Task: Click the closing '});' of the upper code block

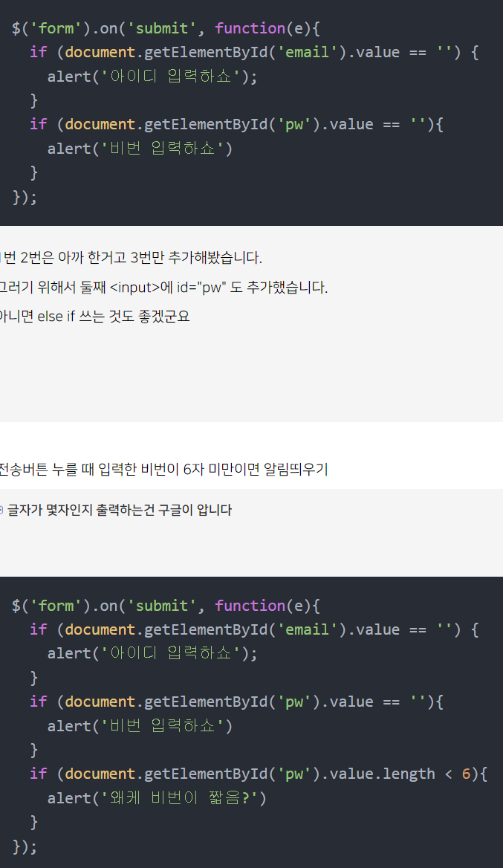Action: [25, 197]
